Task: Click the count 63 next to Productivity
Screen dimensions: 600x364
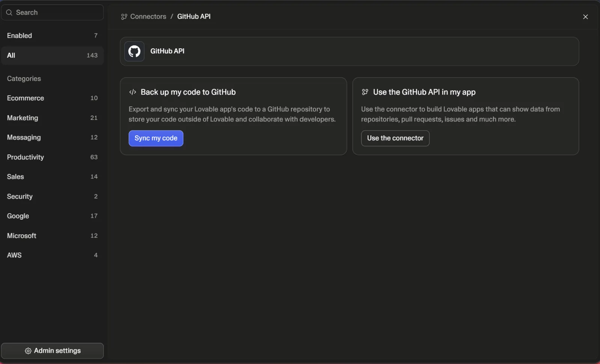Action: pos(94,157)
